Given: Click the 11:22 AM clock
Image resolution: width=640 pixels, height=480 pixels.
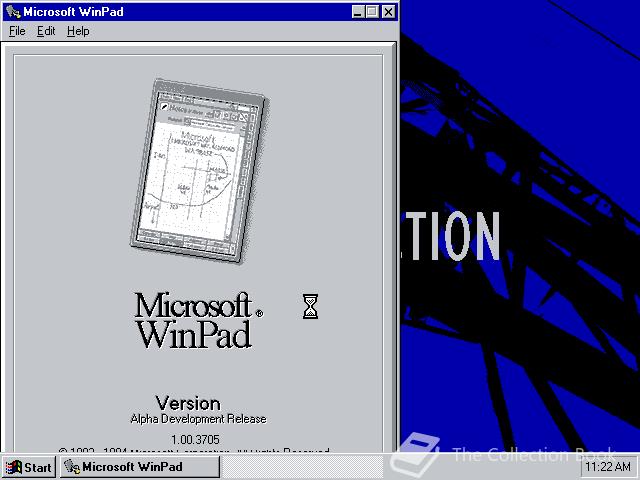Looking at the screenshot, I should click(608, 467).
